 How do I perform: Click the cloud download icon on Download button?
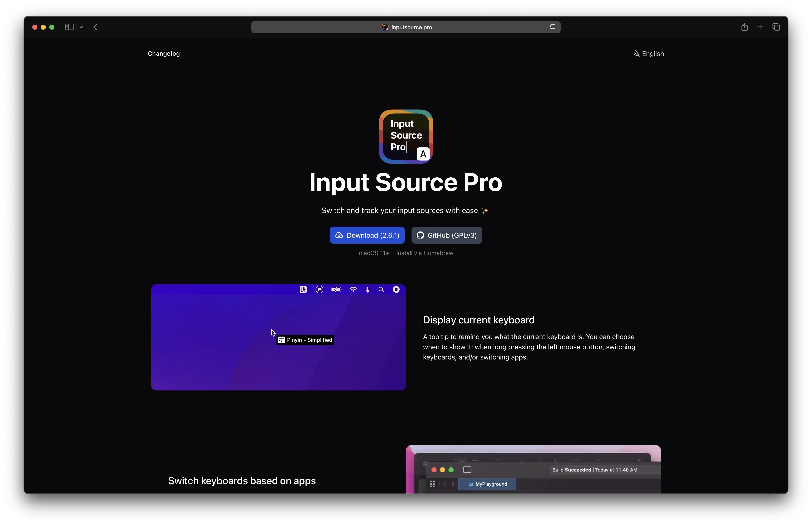[339, 235]
